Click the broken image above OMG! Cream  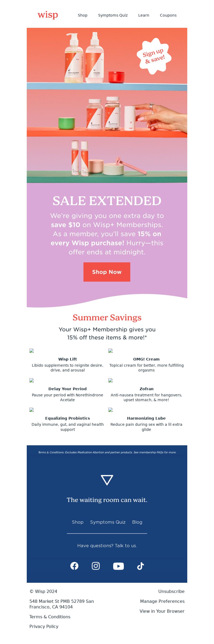coord(110,351)
